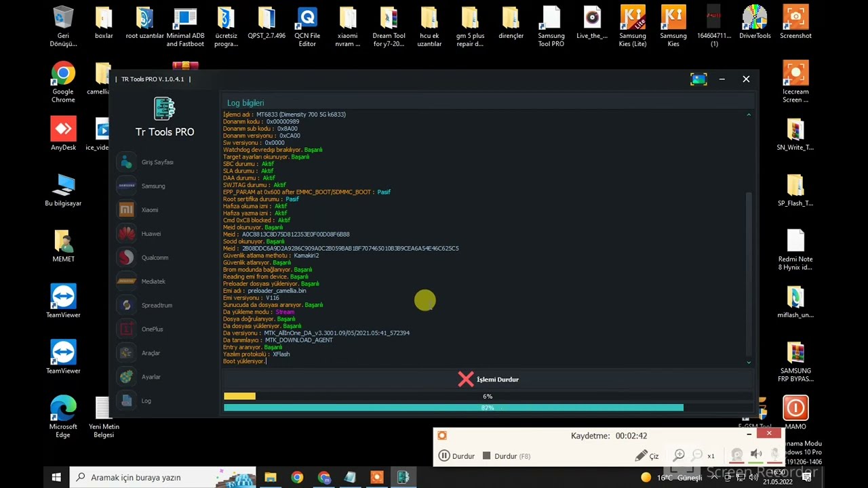Toggle system audio speaker in recorder bar
868x488 pixels.
click(x=756, y=454)
